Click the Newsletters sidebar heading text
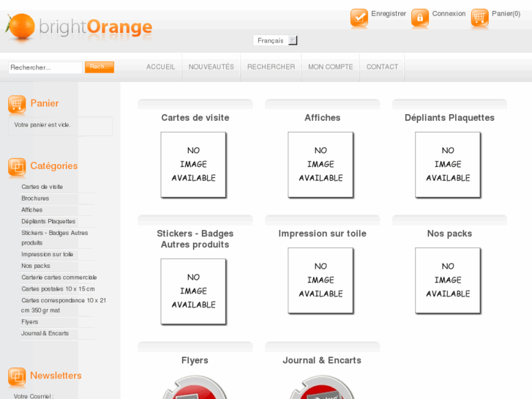Viewport: 532px width, 399px height. pyautogui.click(x=56, y=376)
